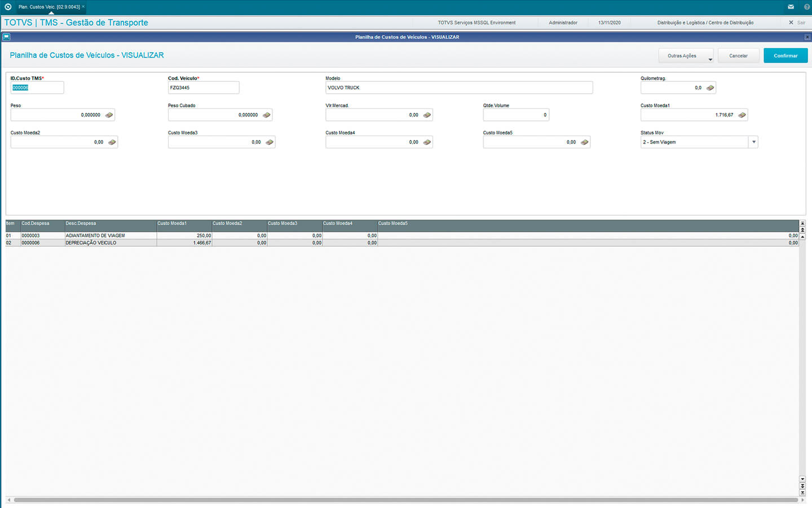Open the Outras Ações dropdown menu

pos(686,56)
